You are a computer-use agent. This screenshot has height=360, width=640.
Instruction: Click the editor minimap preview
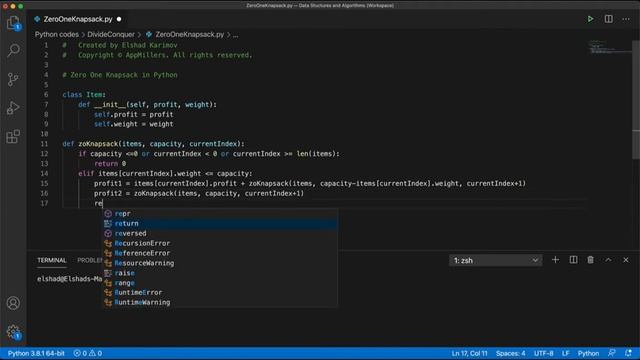609,47
